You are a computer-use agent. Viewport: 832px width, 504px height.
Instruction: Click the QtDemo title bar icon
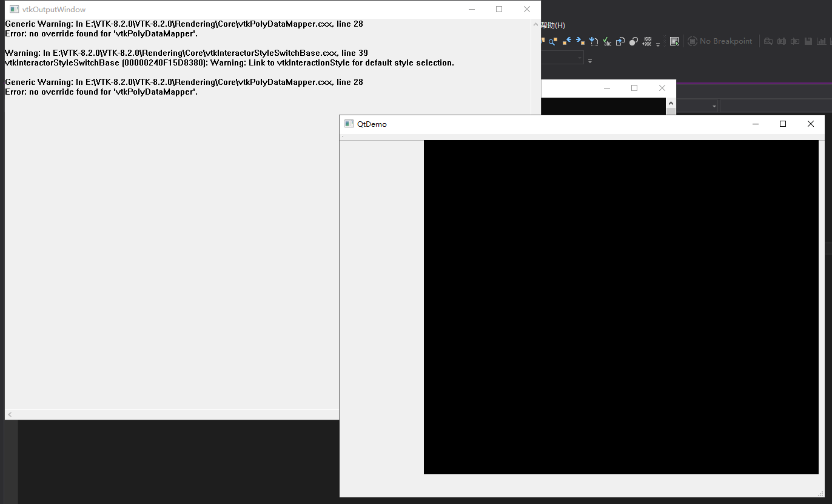[349, 124]
